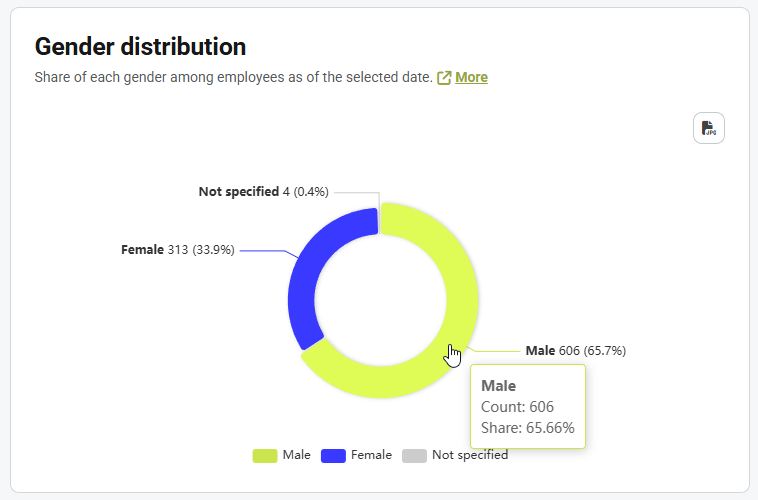Open the More link
The width and height of the screenshot is (758, 500).
471,77
